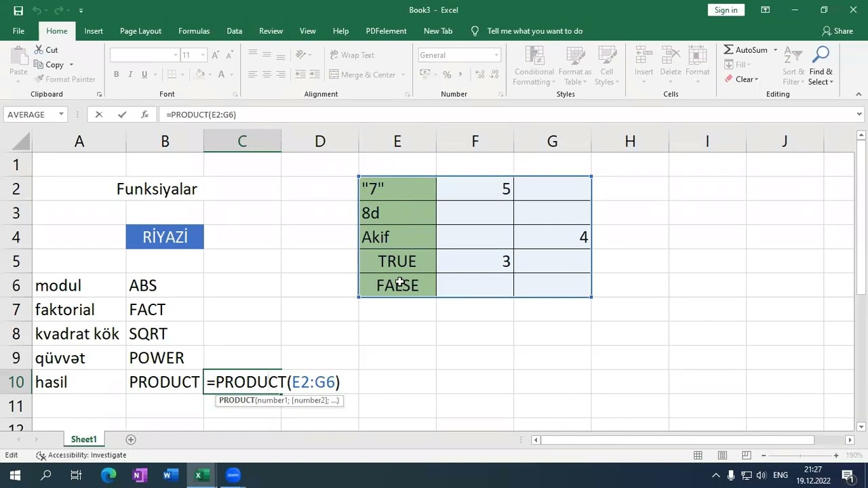Toggle Underline formatting
Screen dimensions: 868x488
point(144,75)
